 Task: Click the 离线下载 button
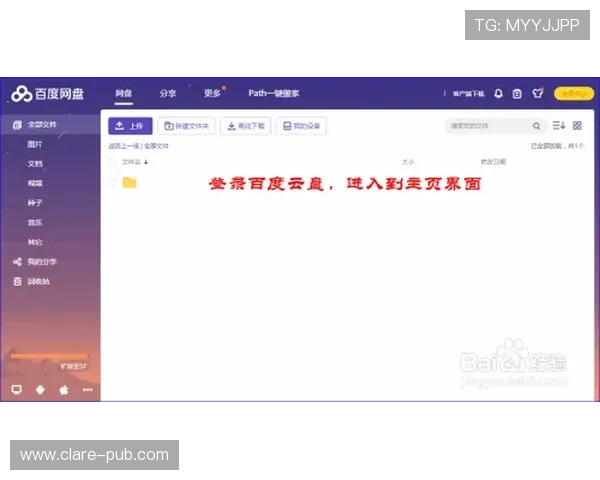[246, 126]
